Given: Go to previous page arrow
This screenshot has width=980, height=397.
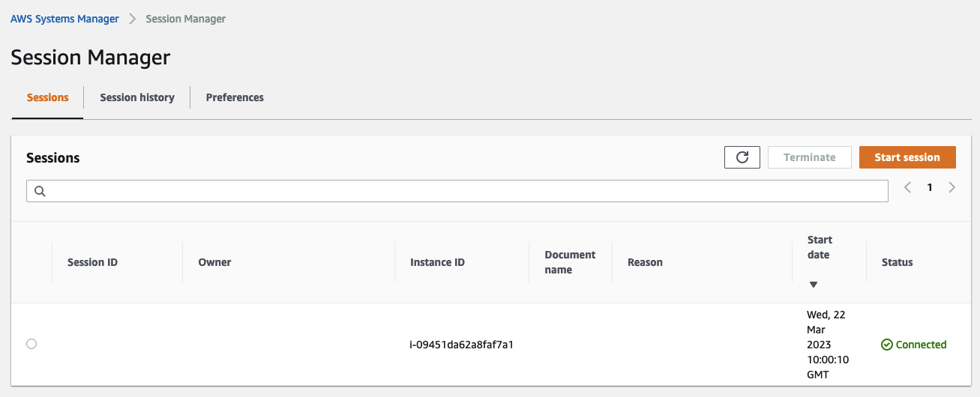Looking at the screenshot, I should tap(907, 188).
